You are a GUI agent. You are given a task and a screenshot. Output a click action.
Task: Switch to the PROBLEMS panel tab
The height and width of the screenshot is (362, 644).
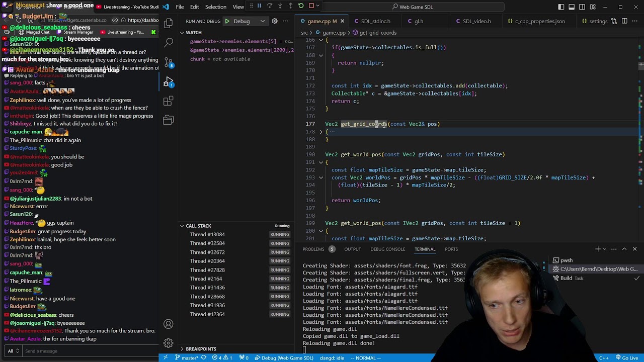[313, 249]
